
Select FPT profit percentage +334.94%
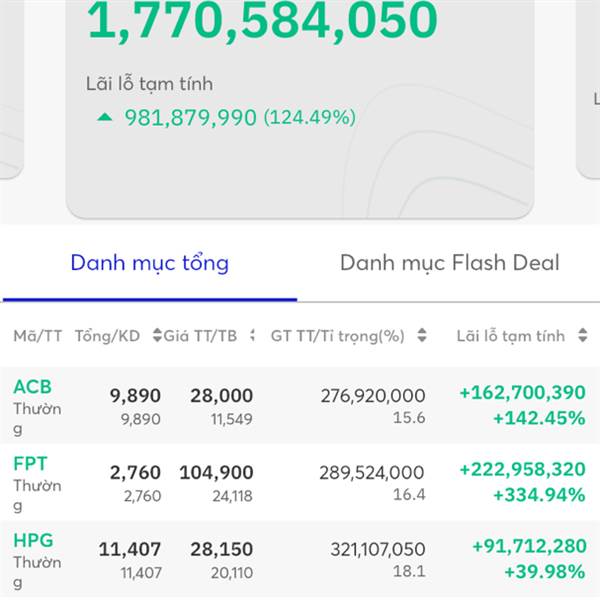pos(539,495)
